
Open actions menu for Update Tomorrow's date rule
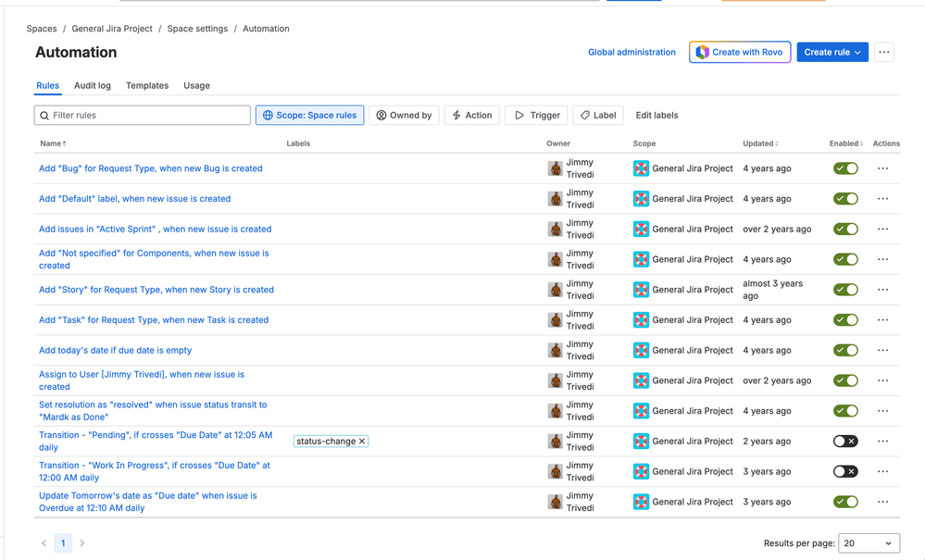(882, 502)
